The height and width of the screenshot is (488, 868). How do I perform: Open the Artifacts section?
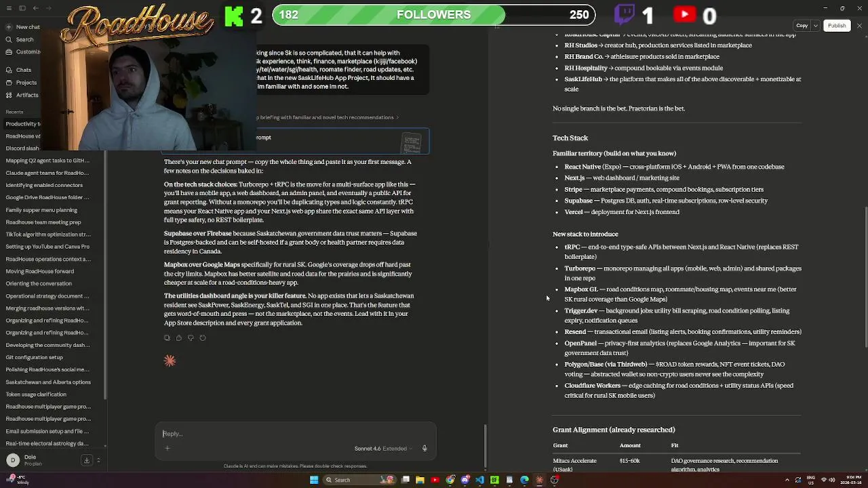click(22, 95)
